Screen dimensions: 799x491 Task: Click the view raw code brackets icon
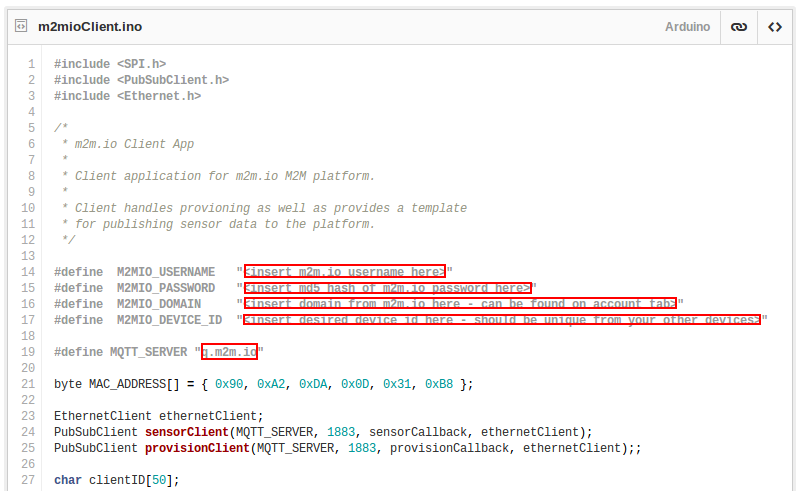pyautogui.click(x=775, y=27)
